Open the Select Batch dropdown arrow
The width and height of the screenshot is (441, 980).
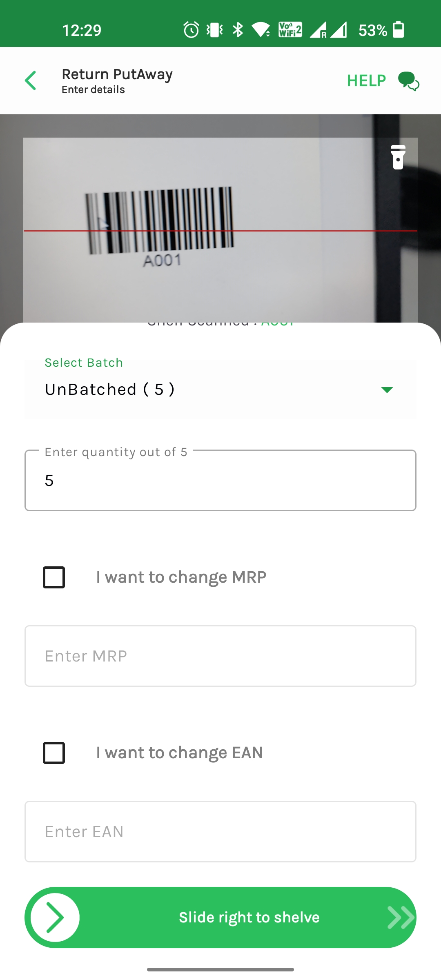click(387, 390)
